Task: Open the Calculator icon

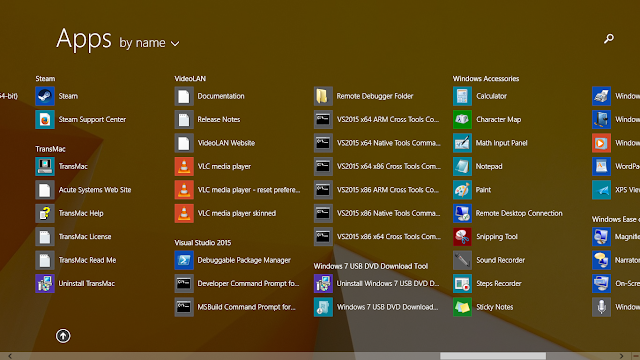Action: click(462, 96)
